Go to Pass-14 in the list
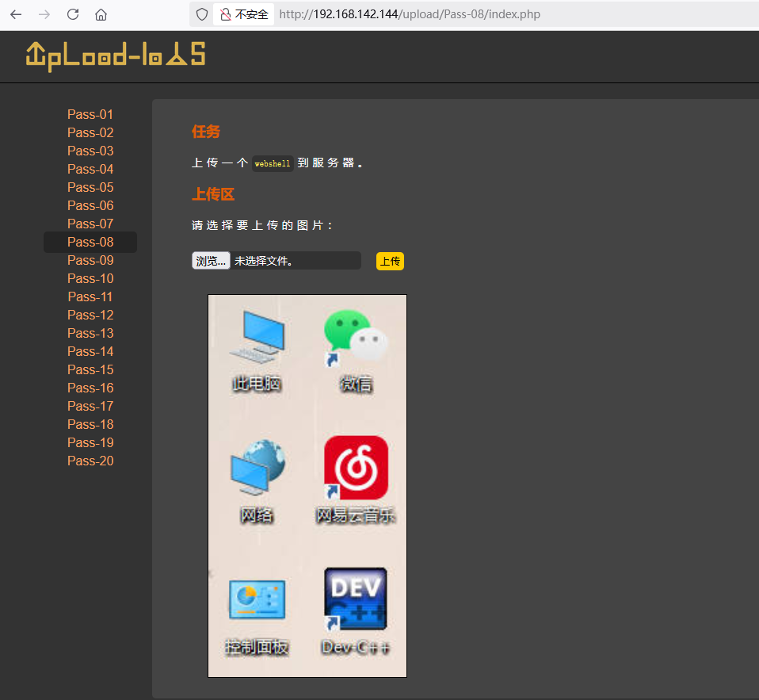Screen dimensions: 759x700 (90, 351)
